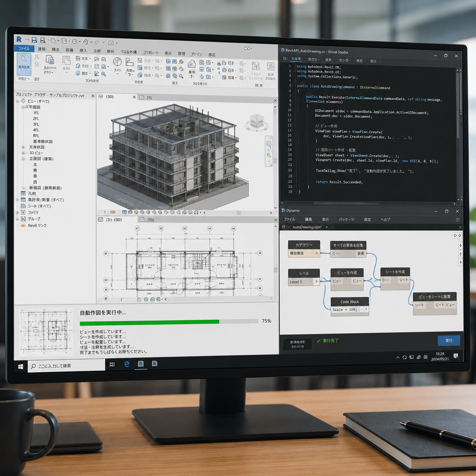Click the 3D view vertical scrollbar
This screenshot has height=476, width=476.
(276, 157)
